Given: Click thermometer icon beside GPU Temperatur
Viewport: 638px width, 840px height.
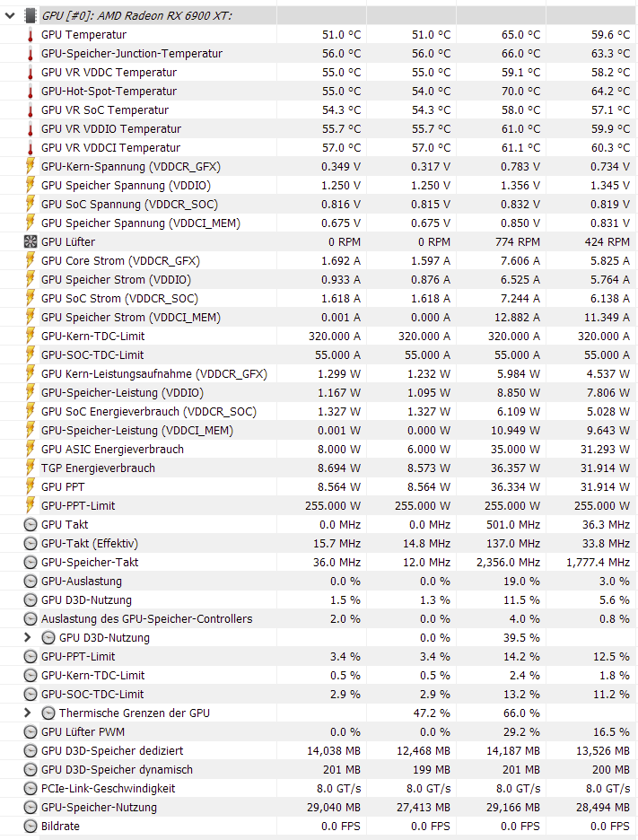Looking at the screenshot, I should (x=31, y=35).
